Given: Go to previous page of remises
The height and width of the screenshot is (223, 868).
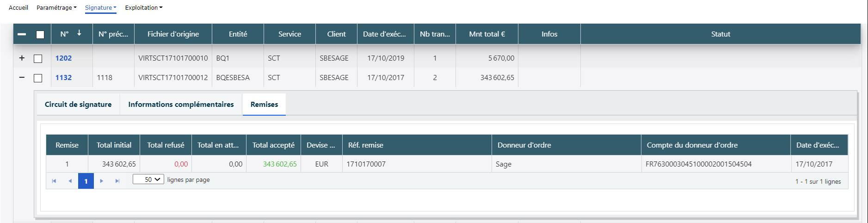Looking at the screenshot, I should tap(70, 181).
